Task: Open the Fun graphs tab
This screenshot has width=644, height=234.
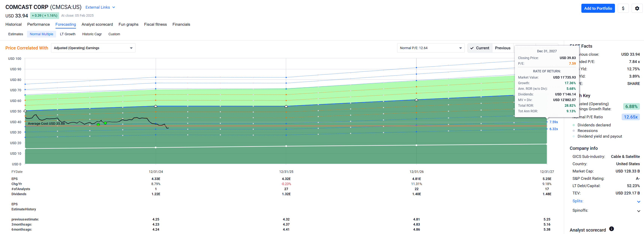Action: pyautogui.click(x=128, y=24)
